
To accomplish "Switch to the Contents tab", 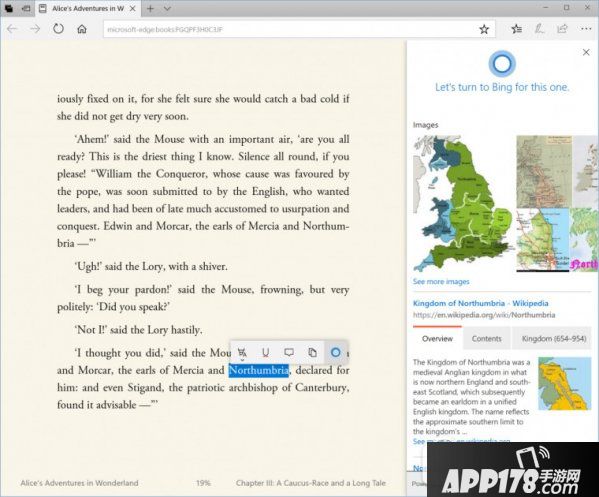I will click(x=486, y=338).
